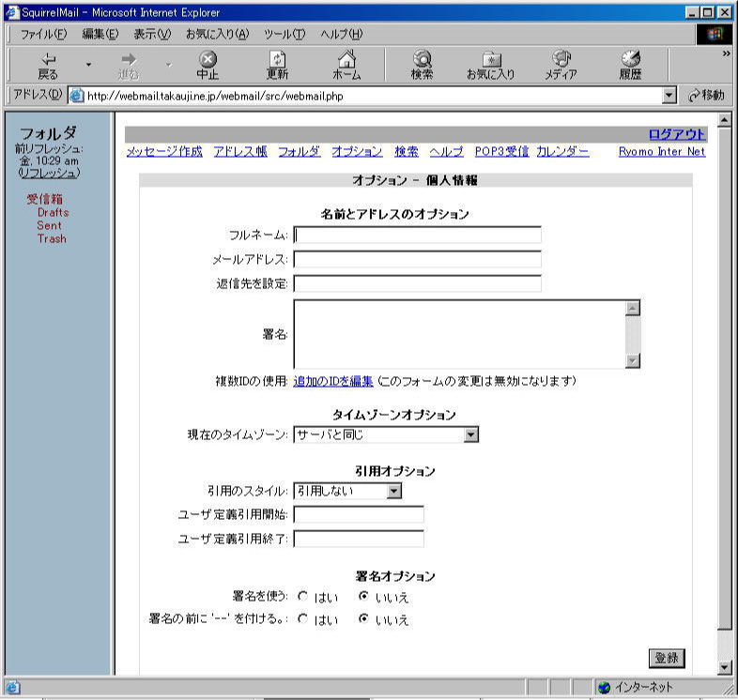Screen dimensions: 738x700
Task: Open the Sent folder
Action: [x=50, y=225]
